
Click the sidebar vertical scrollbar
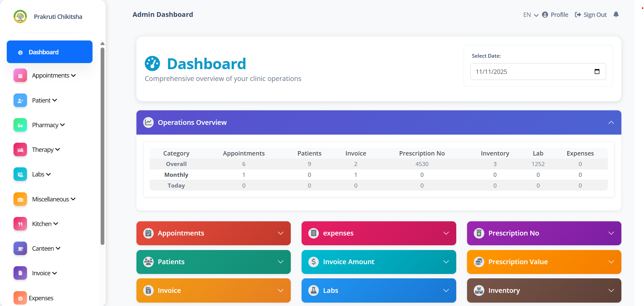pyautogui.click(x=102, y=145)
